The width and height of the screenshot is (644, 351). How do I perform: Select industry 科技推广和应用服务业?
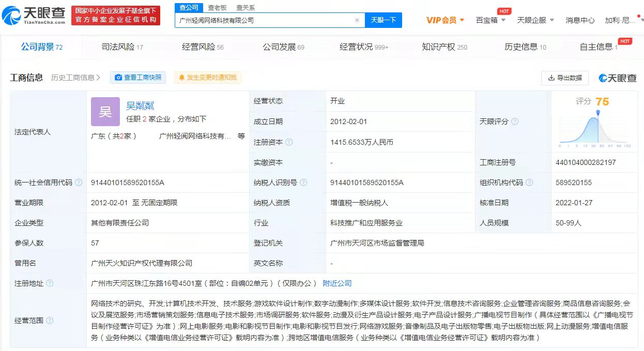[x=366, y=223]
